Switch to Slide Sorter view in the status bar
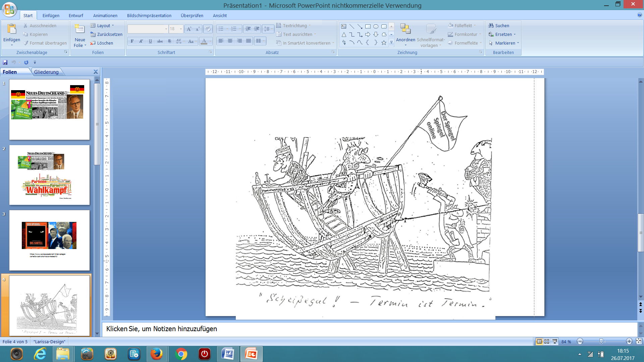Viewport: 644px width, 362px height. coord(547,341)
